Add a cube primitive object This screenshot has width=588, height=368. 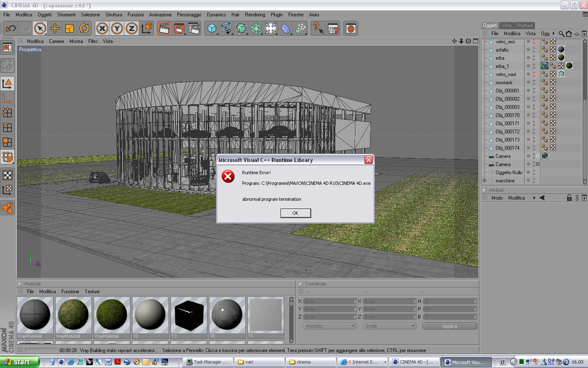(x=212, y=29)
